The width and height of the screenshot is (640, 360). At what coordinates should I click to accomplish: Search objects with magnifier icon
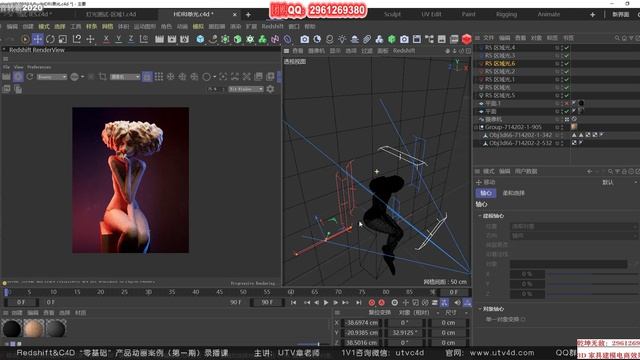tap(617, 38)
